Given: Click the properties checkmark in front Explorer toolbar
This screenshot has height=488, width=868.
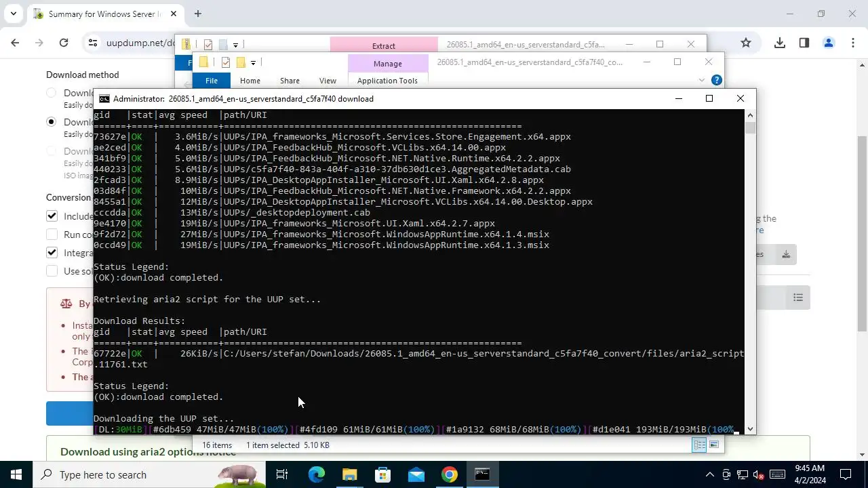Looking at the screenshot, I should (x=225, y=62).
